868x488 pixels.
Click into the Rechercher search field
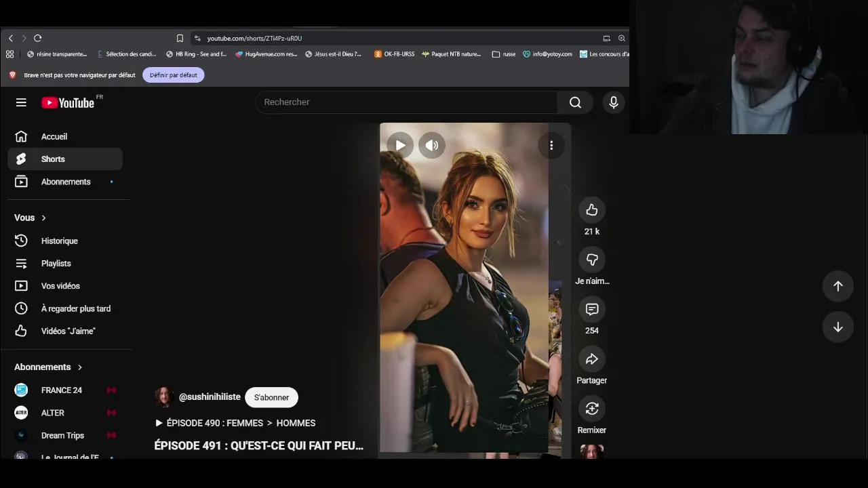click(407, 102)
